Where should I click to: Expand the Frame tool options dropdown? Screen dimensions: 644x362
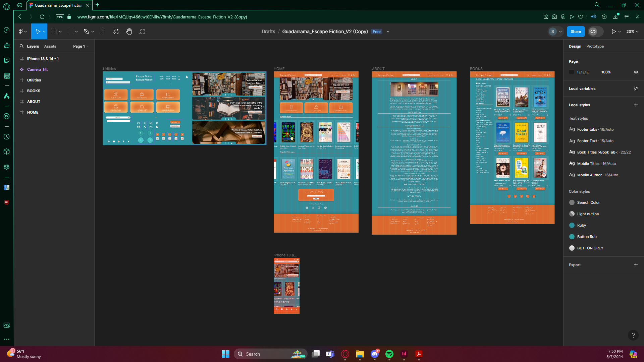click(x=60, y=32)
